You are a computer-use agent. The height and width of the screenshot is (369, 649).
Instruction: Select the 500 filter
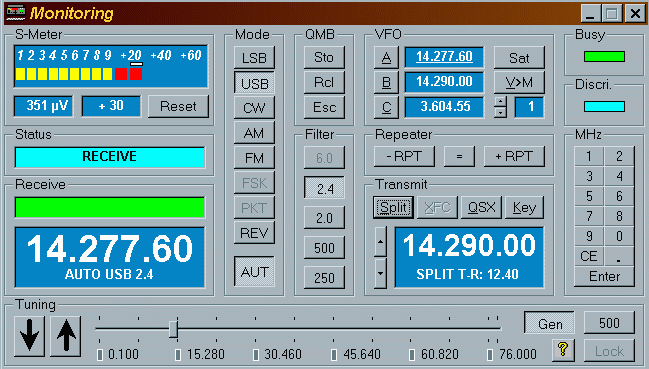coord(324,247)
